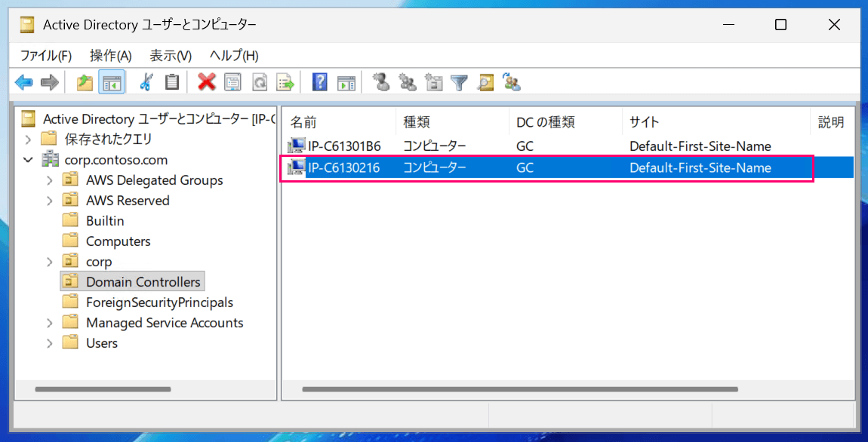Viewport: 868px width, 442px height.
Task: Click the red X Delete icon
Action: click(x=207, y=83)
